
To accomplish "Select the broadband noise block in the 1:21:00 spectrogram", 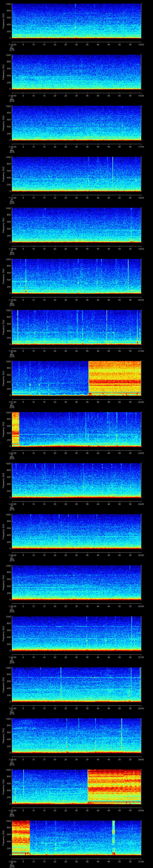I will (x=115, y=378).
